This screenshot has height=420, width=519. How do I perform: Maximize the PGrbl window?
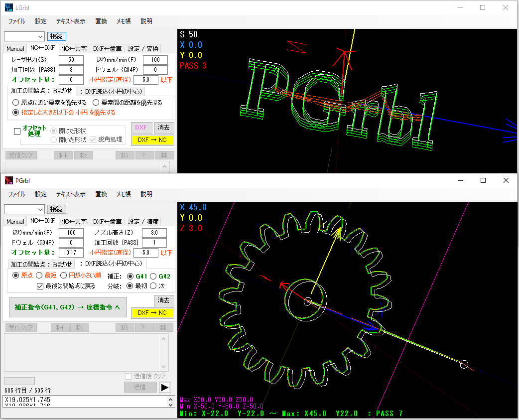(483, 180)
